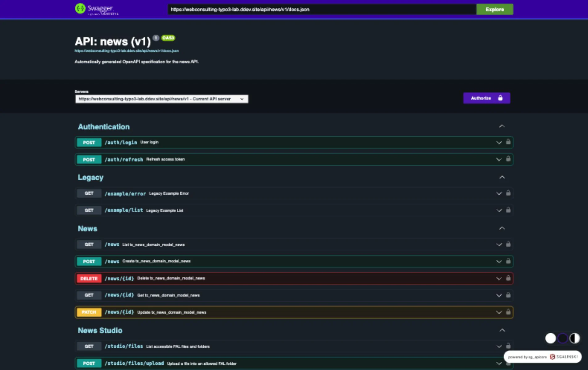Viewport: 588px width, 370px height.
Task: Click the POST badge for /auth/login
Action: (x=89, y=142)
